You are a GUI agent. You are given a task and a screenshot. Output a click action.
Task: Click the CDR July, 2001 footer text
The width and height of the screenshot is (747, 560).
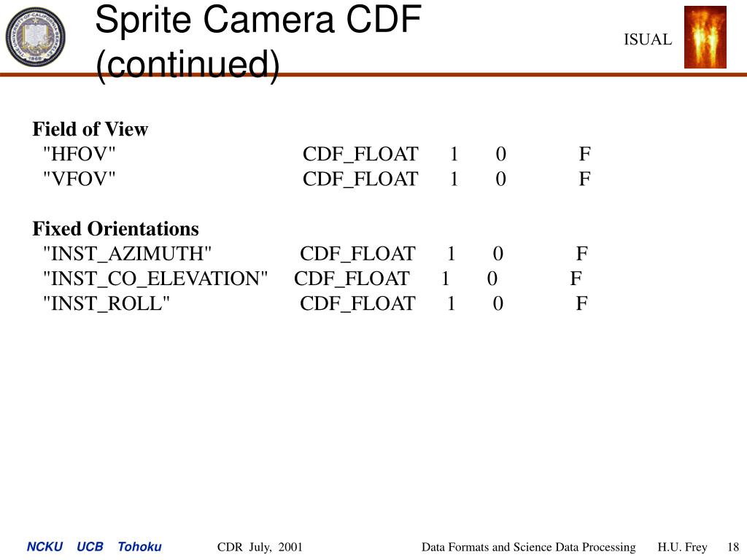point(260,547)
